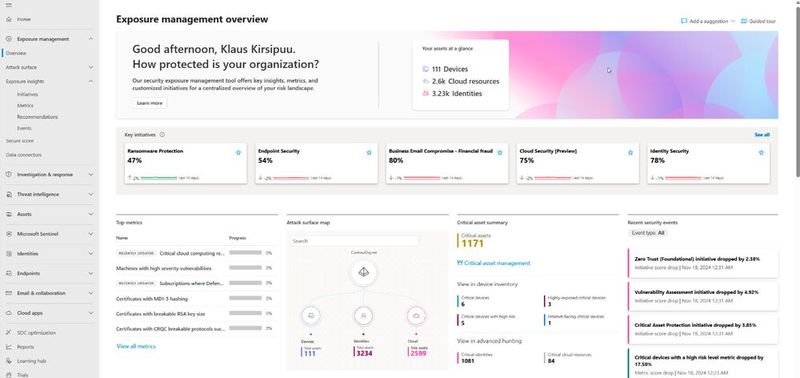The width and height of the screenshot is (800, 378).
Task: Open the Event type: All filter
Action: 648,233
